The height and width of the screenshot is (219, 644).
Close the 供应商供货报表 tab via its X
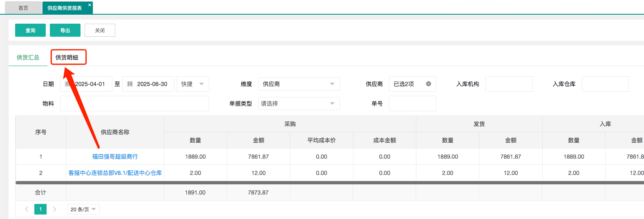point(89,5)
